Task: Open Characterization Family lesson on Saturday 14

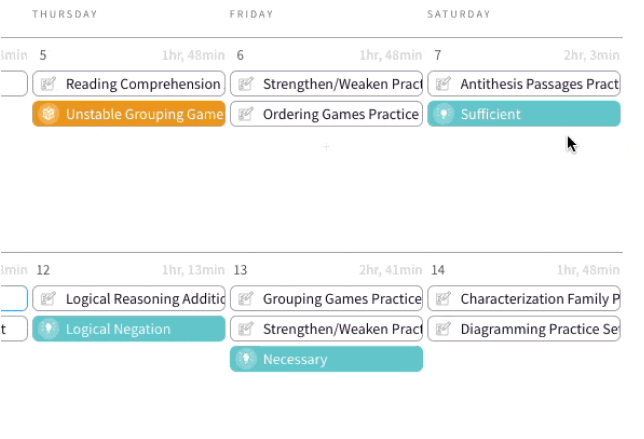Action: (x=524, y=299)
